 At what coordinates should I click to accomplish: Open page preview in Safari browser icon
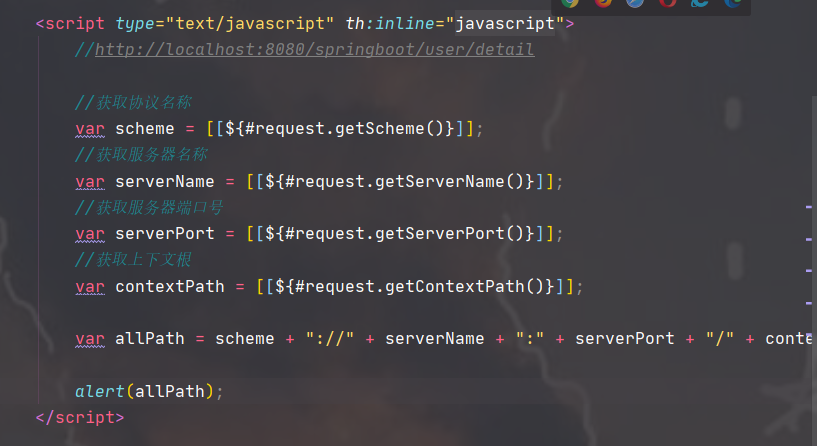point(635,3)
